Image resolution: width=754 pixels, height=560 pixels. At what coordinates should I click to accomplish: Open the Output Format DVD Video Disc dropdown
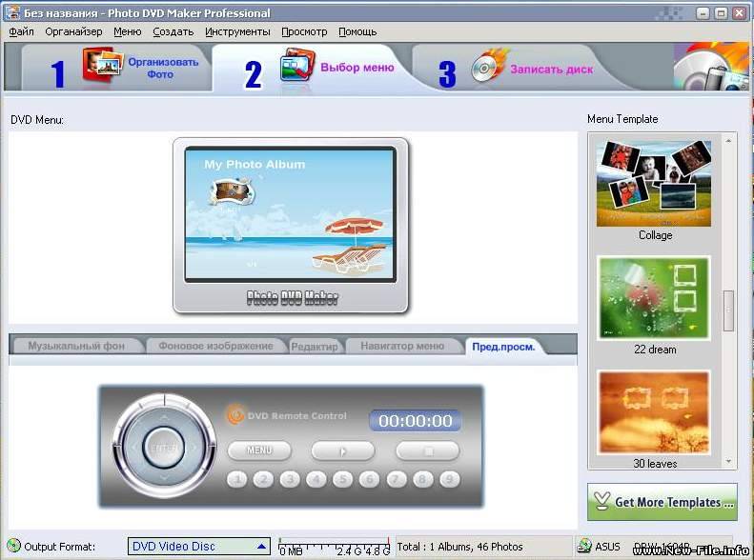coord(199,546)
